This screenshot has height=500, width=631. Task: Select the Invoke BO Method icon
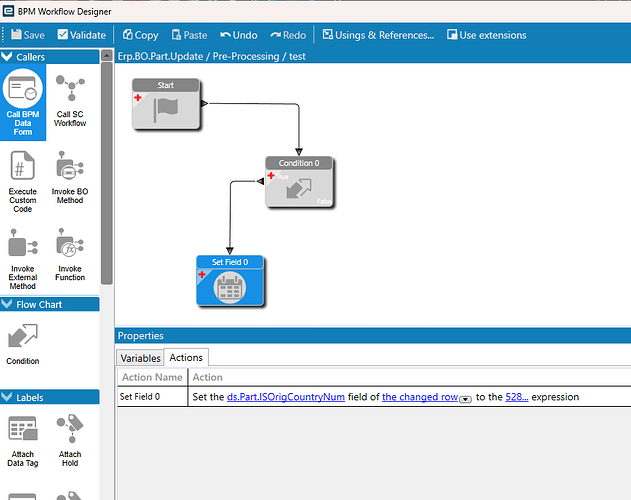[70, 177]
